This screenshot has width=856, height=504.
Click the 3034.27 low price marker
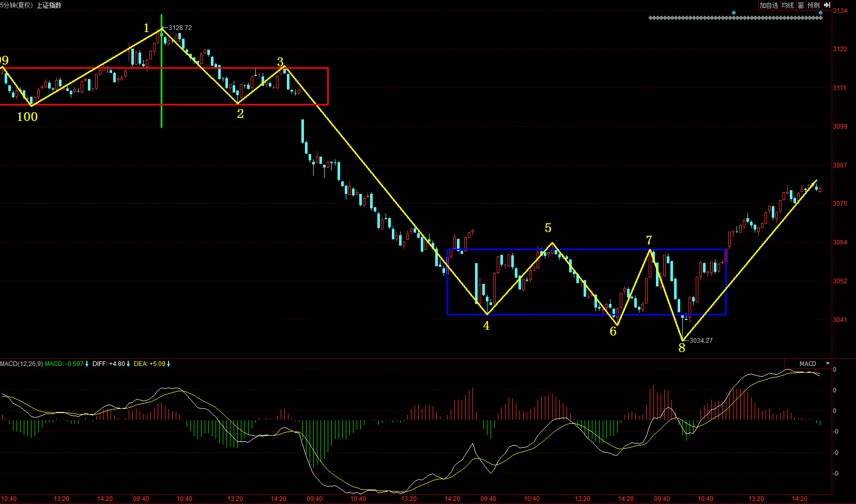(x=701, y=341)
